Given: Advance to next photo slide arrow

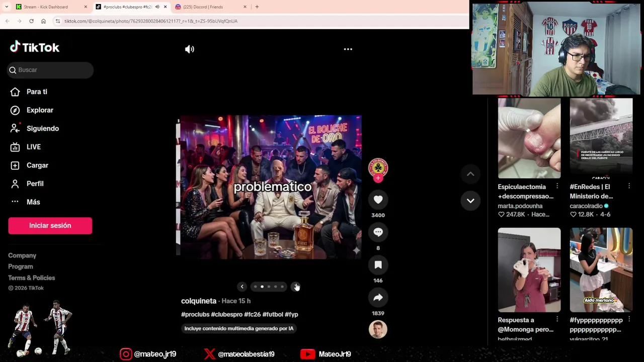Looking at the screenshot, I should tap(296, 287).
